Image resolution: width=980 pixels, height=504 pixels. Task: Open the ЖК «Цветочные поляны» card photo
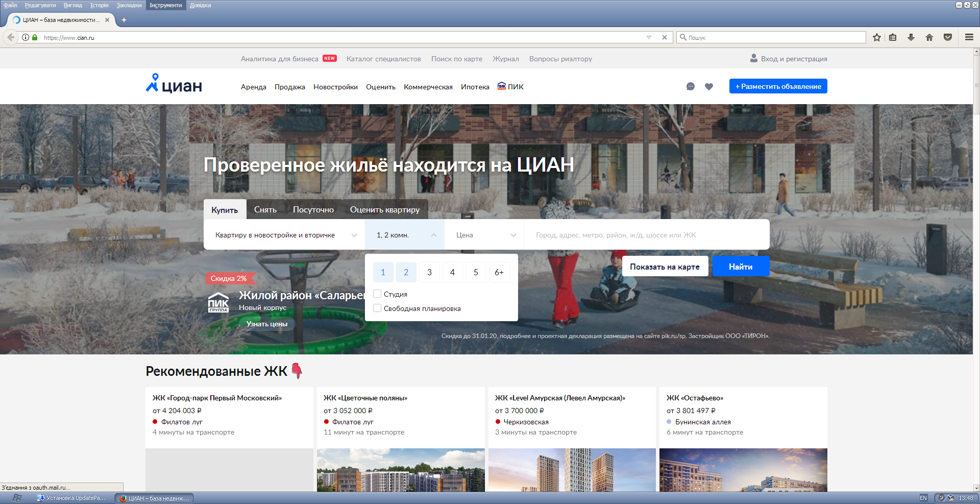pyautogui.click(x=401, y=470)
